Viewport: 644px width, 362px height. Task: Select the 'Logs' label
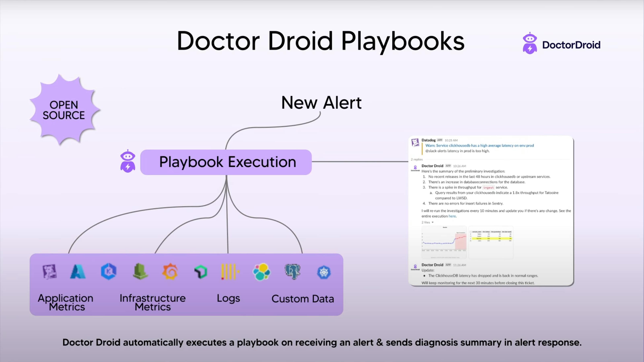[228, 298]
